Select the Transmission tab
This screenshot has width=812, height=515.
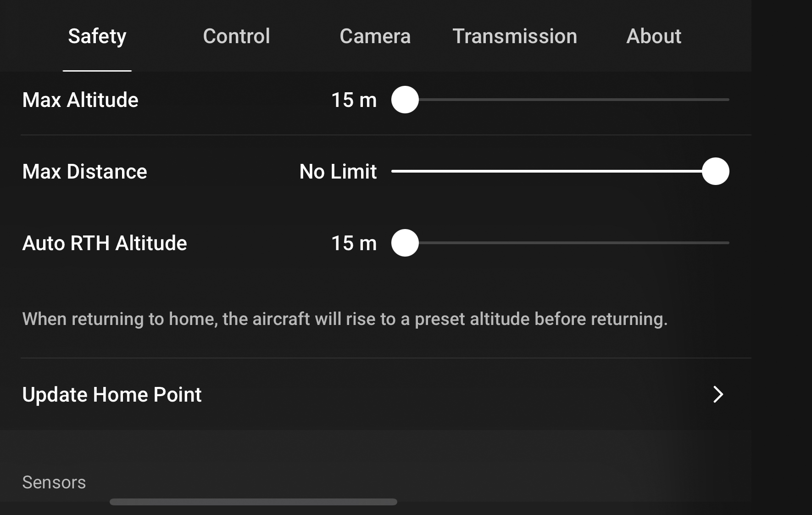click(x=515, y=36)
